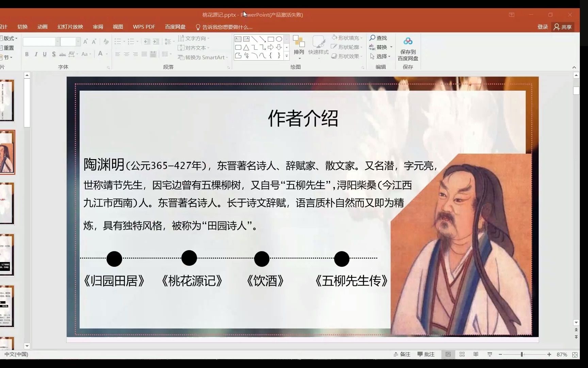Align text left
The height and width of the screenshot is (368, 588).
(x=117, y=54)
